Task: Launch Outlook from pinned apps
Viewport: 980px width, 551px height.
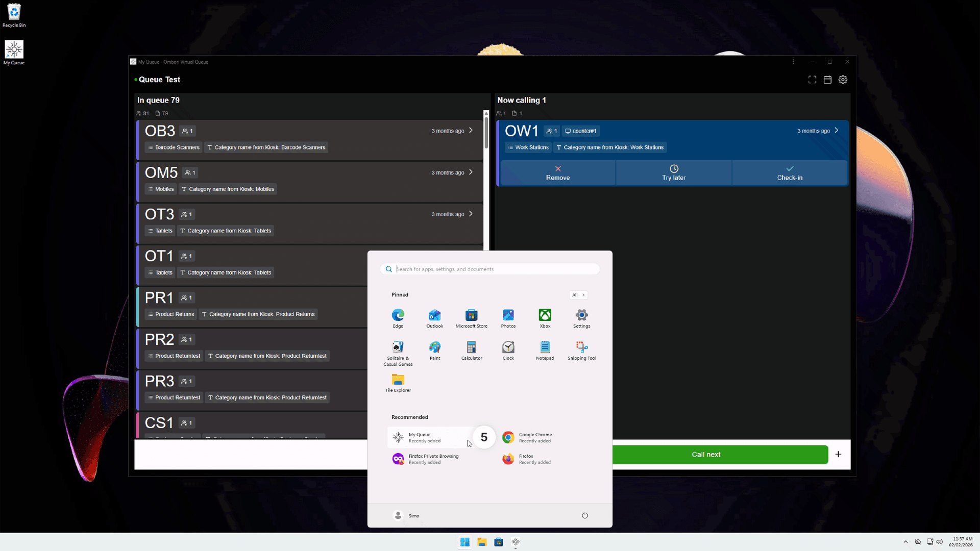Action: coord(435,318)
